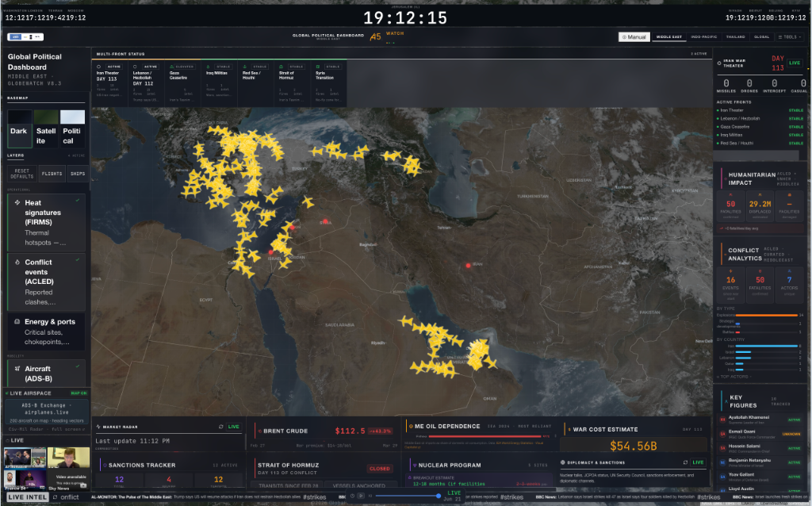Switch to the Global tab
Screen dimensions: 812x506
click(x=761, y=36)
